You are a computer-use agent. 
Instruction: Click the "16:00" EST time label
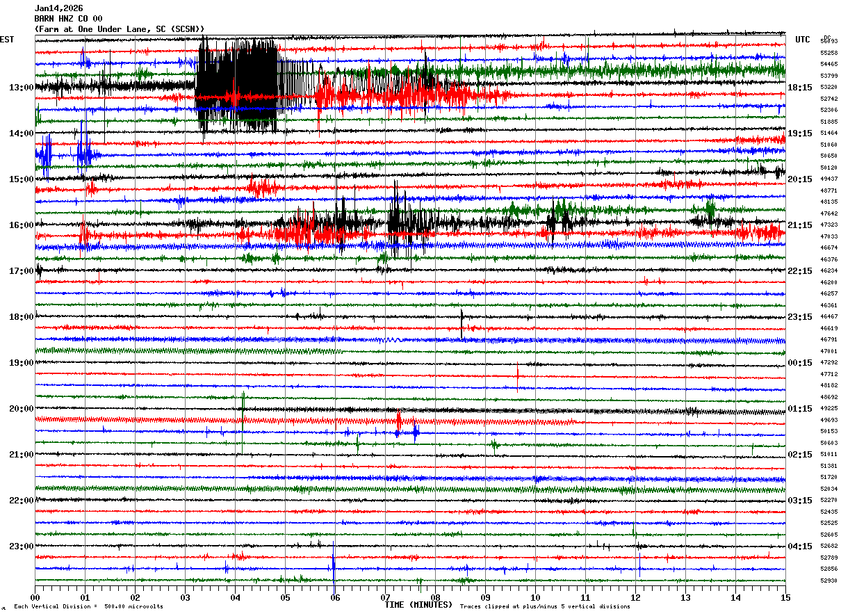(x=21, y=225)
